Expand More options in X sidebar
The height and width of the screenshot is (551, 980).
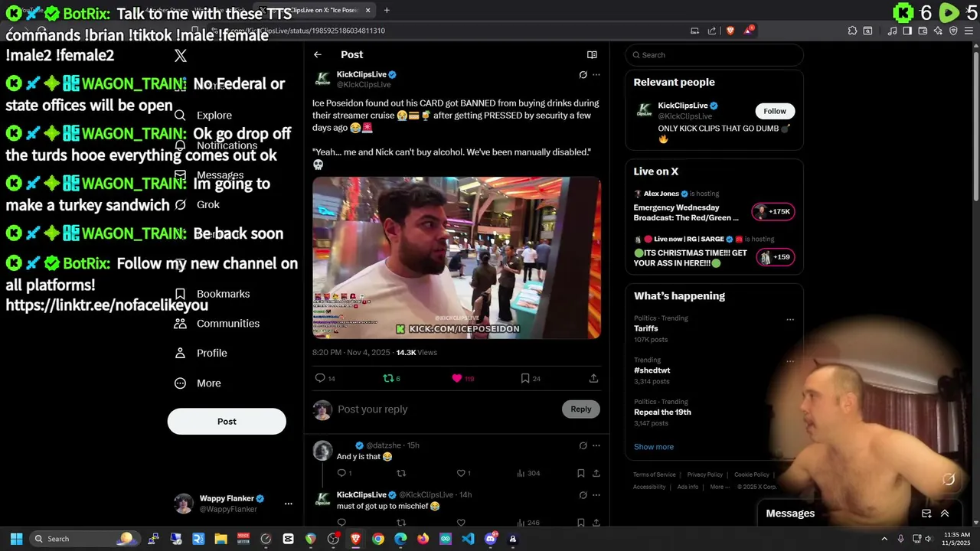pos(198,383)
